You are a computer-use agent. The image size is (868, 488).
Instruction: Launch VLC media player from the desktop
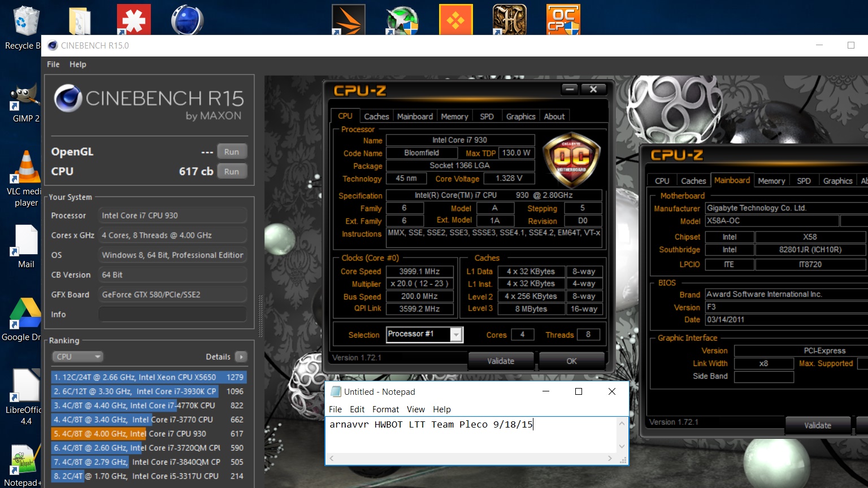pyautogui.click(x=25, y=178)
